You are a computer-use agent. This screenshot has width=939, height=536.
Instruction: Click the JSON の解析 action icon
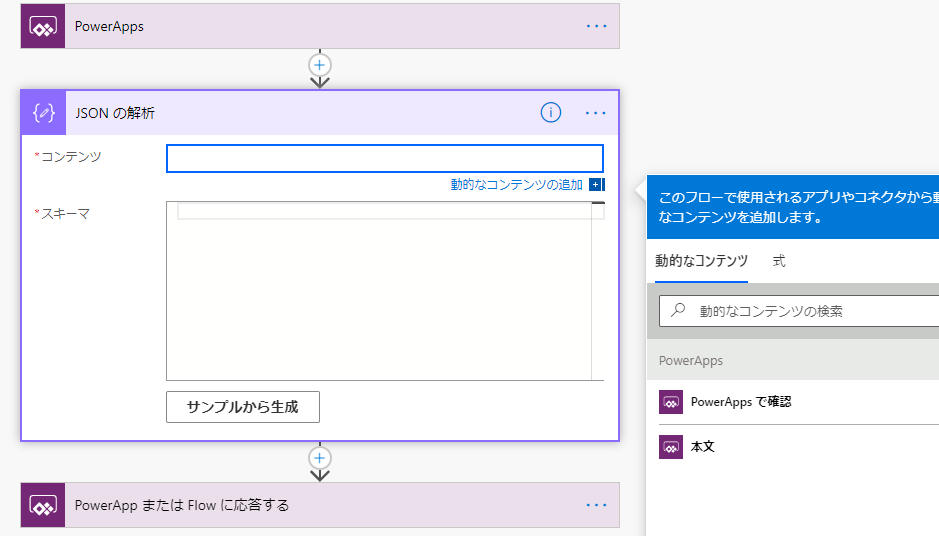pyautogui.click(x=44, y=113)
